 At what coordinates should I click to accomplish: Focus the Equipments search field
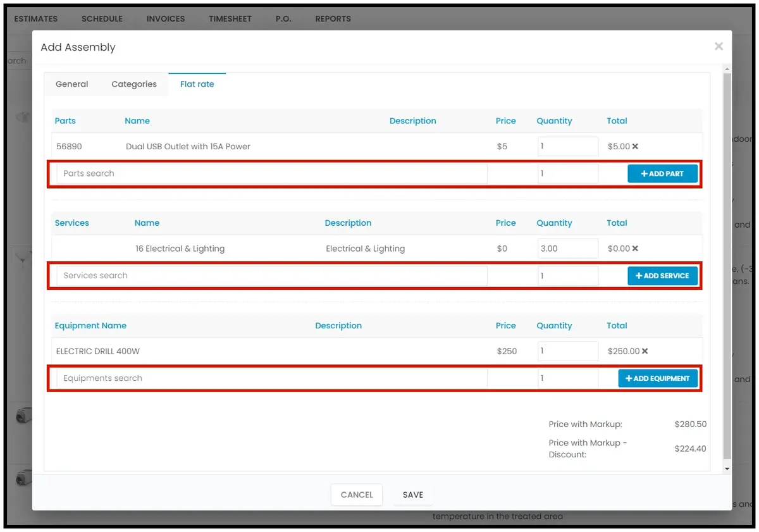(x=272, y=378)
